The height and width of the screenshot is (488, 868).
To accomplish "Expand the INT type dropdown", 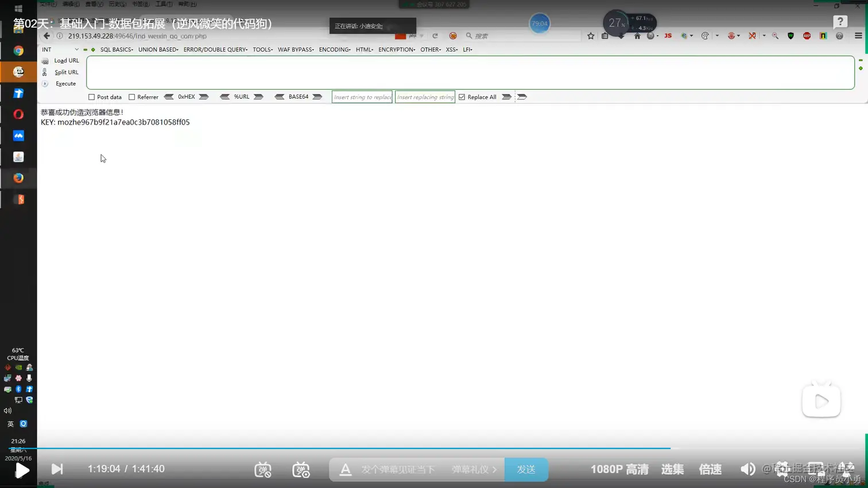I will click(60, 49).
